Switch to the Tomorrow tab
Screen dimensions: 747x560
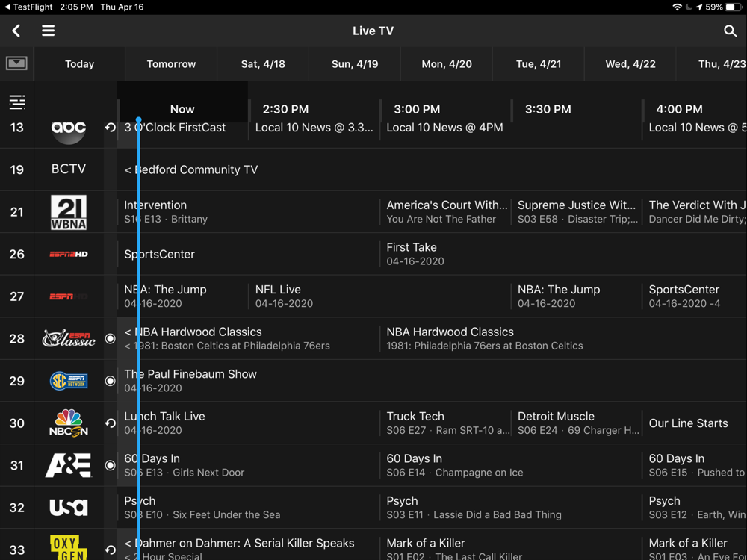click(171, 64)
